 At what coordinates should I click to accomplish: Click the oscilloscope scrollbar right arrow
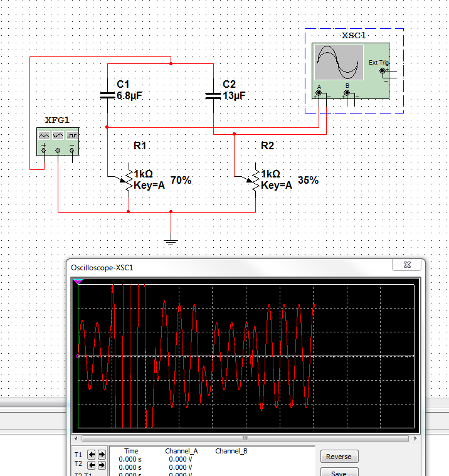tap(416, 438)
